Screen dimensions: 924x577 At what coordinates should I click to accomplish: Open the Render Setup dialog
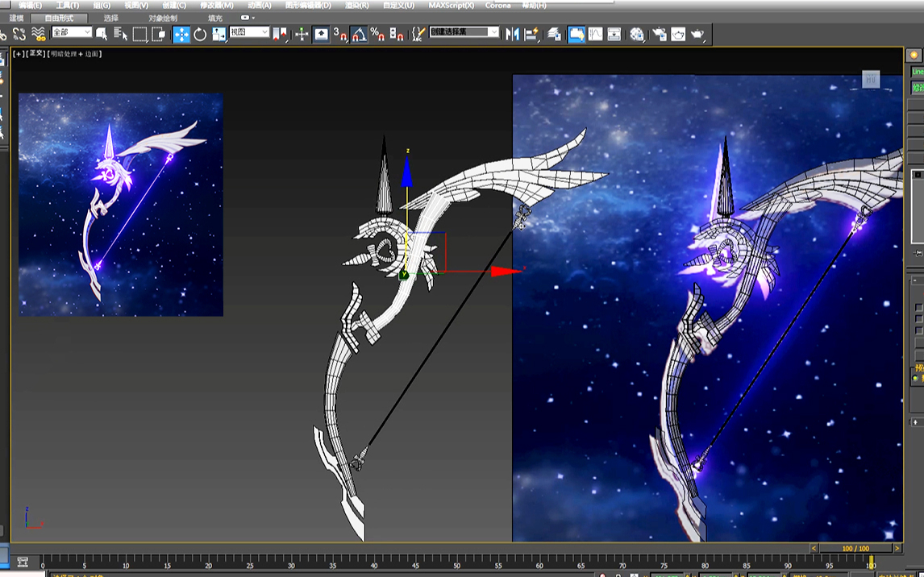[x=660, y=34]
